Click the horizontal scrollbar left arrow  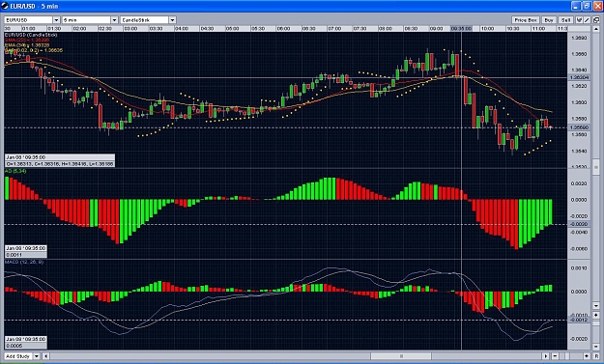(x=45, y=356)
